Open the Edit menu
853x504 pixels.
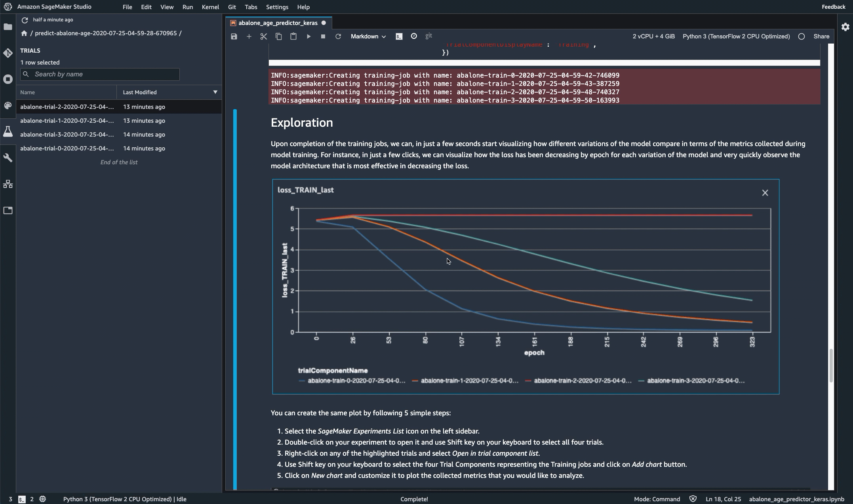coord(146,7)
